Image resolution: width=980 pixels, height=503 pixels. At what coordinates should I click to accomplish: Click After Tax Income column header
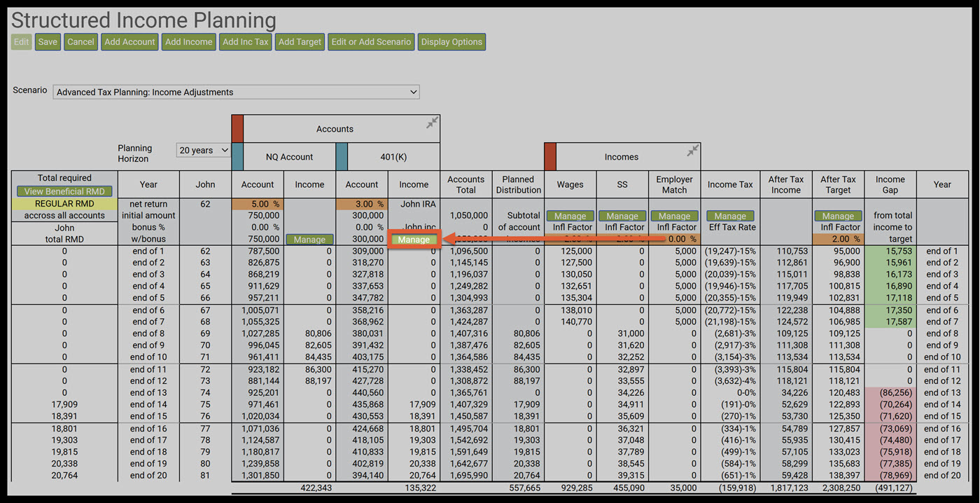pos(786,184)
